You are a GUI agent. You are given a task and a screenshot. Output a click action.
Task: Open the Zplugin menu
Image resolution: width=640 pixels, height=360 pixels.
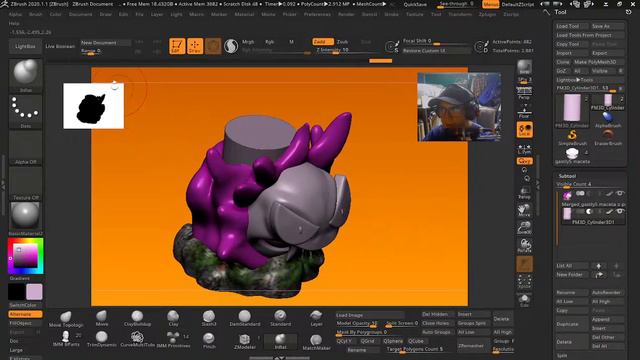(487, 14)
